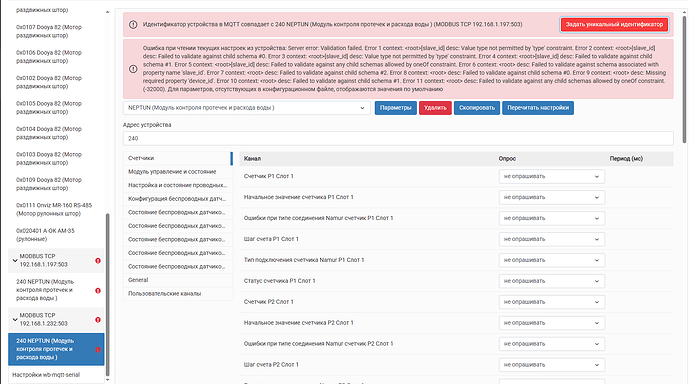Image resolution: width=690 pixels, height=384 pixels.
Task: Open polling dropdown for Ошибки Namur счетчик P1
Action: (551, 218)
